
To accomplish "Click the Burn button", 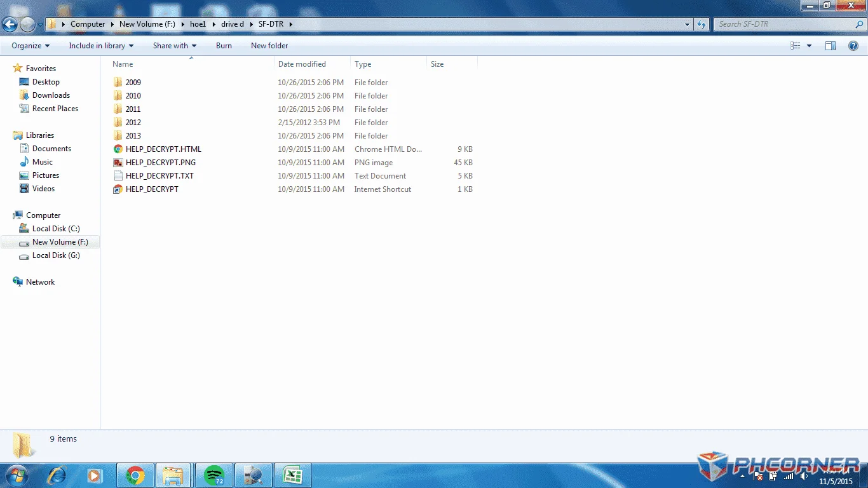I will tap(224, 46).
